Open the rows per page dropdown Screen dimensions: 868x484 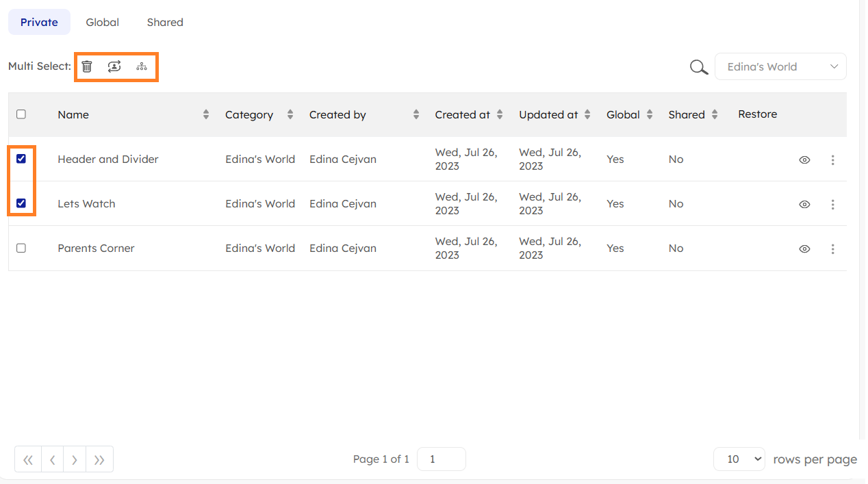point(739,459)
